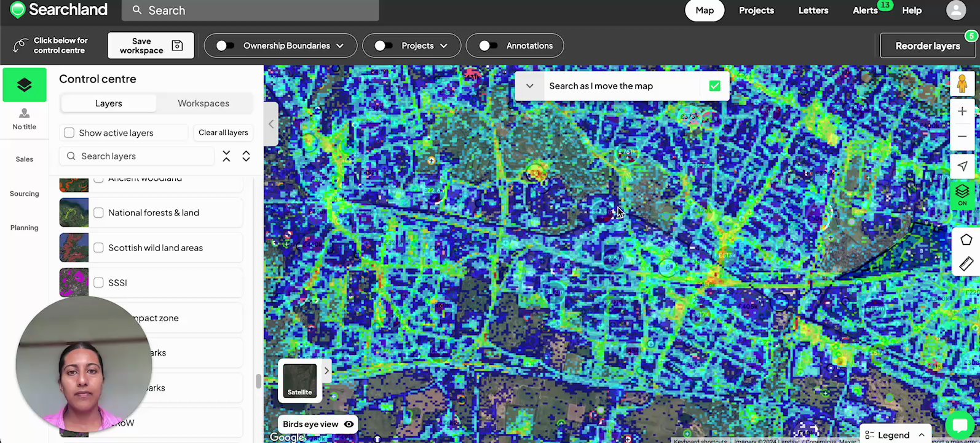Image resolution: width=980 pixels, height=443 pixels.
Task: Open the Sales category
Action: (x=25, y=159)
